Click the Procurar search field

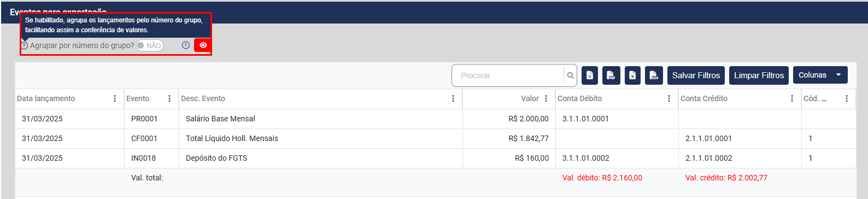[x=508, y=75]
